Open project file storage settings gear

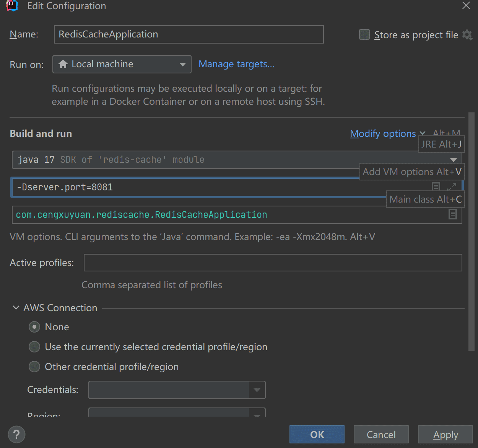point(467,35)
